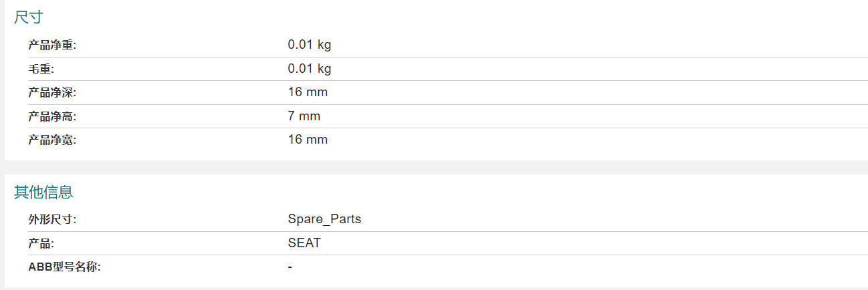Click the 尺寸 section heading
The image size is (868, 290).
(29, 18)
